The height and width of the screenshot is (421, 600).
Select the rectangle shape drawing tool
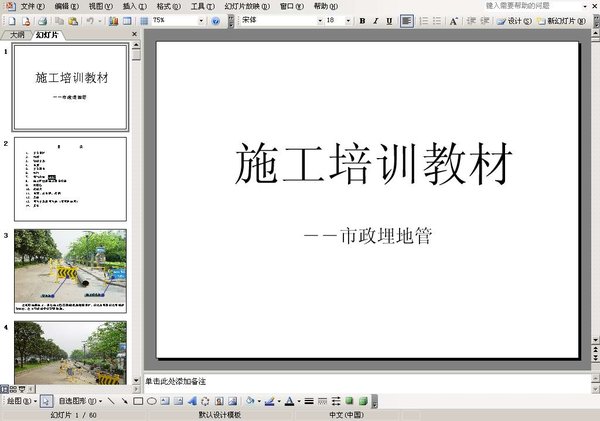[138, 401]
